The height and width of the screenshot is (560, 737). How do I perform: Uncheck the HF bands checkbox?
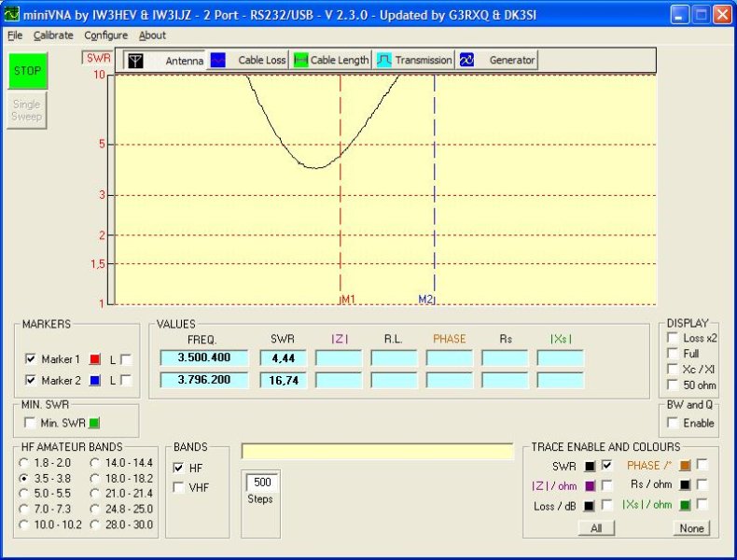tap(178, 468)
